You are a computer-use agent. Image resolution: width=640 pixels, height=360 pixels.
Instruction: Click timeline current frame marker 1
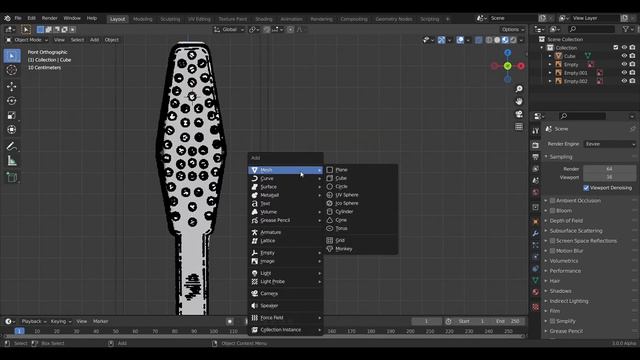pos(19,331)
